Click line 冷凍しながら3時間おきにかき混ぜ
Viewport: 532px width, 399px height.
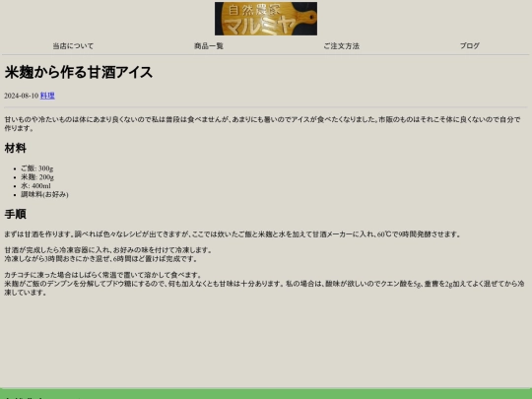(100, 259)
